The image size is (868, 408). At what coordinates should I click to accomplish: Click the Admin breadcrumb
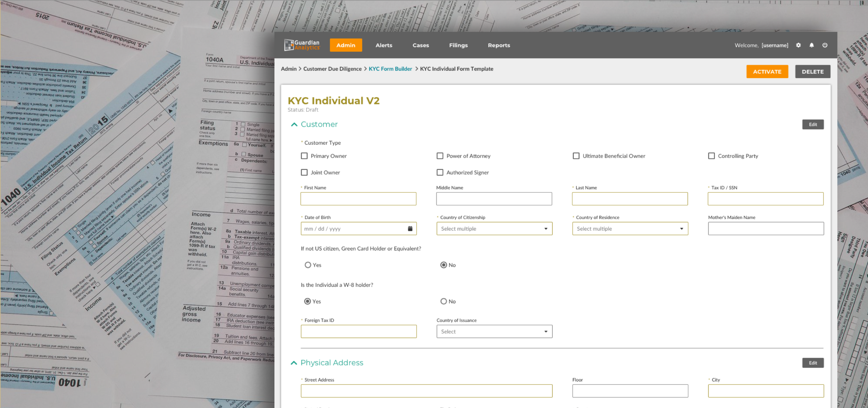[289, 69]
